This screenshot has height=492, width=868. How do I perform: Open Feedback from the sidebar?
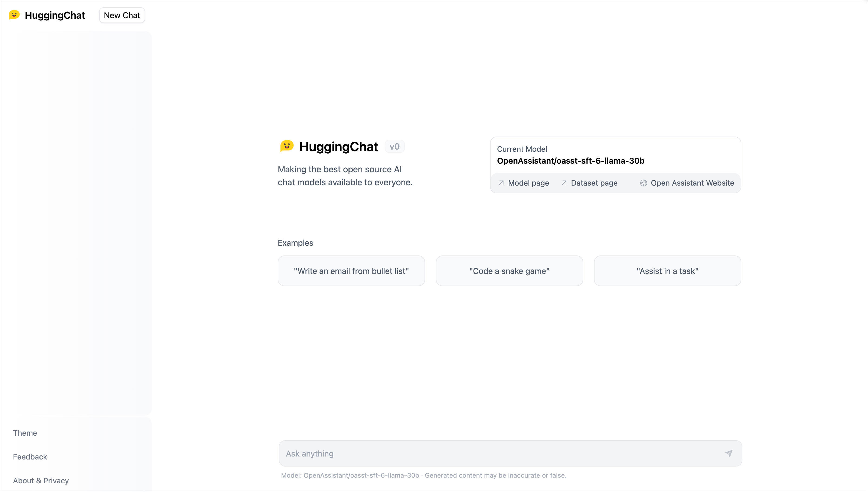[x=30, y=457]
